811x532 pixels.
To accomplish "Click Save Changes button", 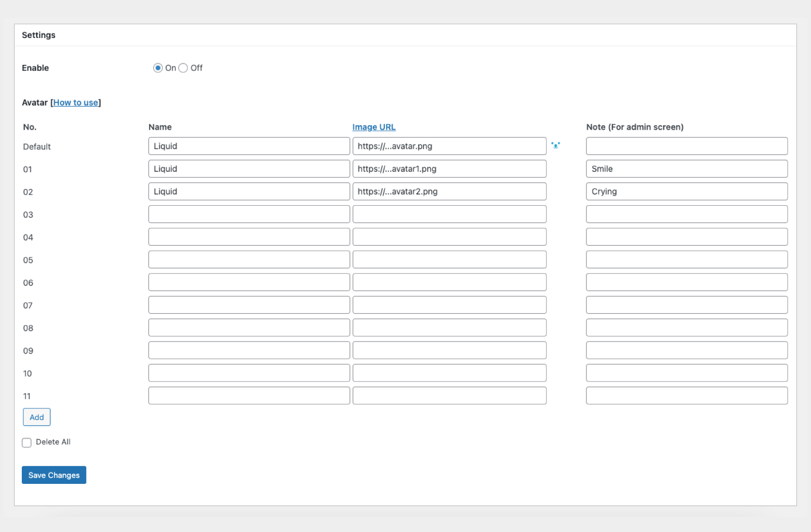I will pos(54,475).
